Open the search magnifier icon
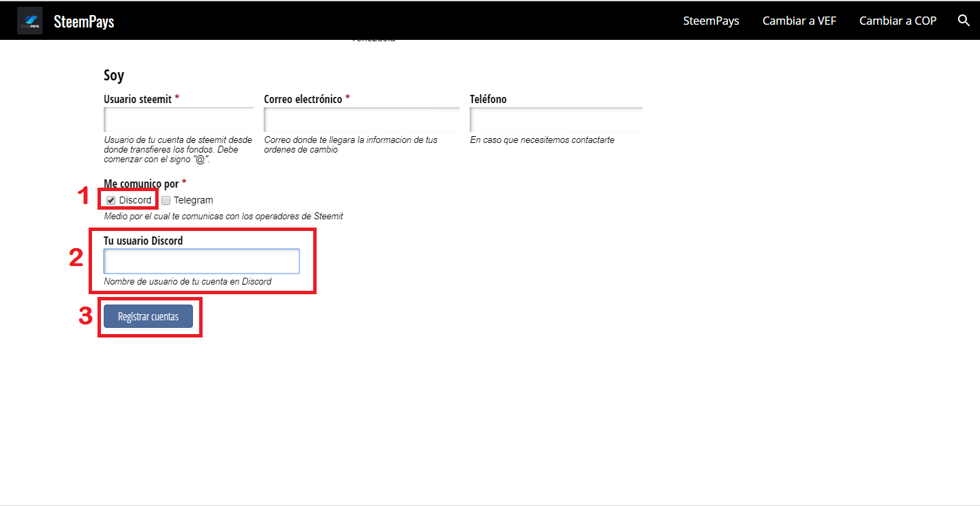Viewport: 980px width, 508px height. [x=964, y=21]
